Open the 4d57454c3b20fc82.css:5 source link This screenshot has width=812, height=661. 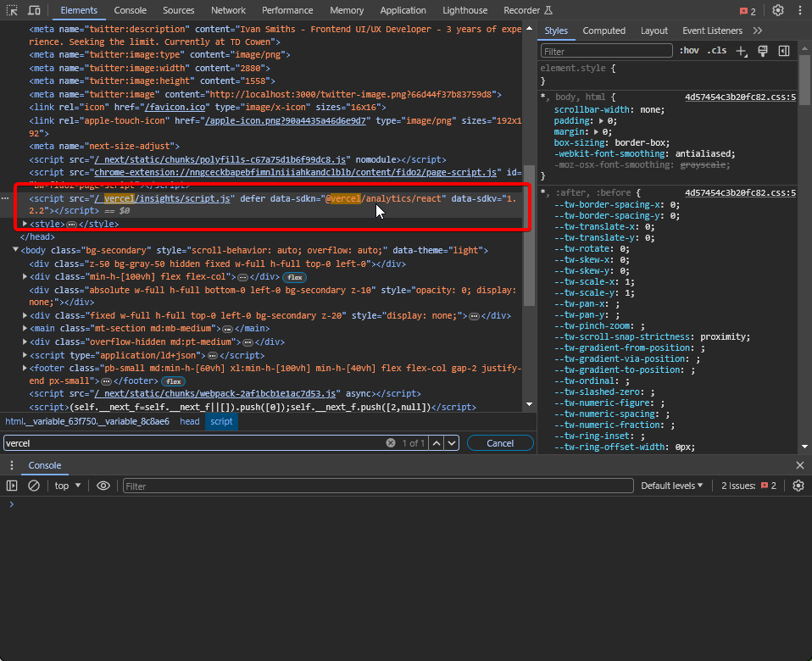pos(740,97)
